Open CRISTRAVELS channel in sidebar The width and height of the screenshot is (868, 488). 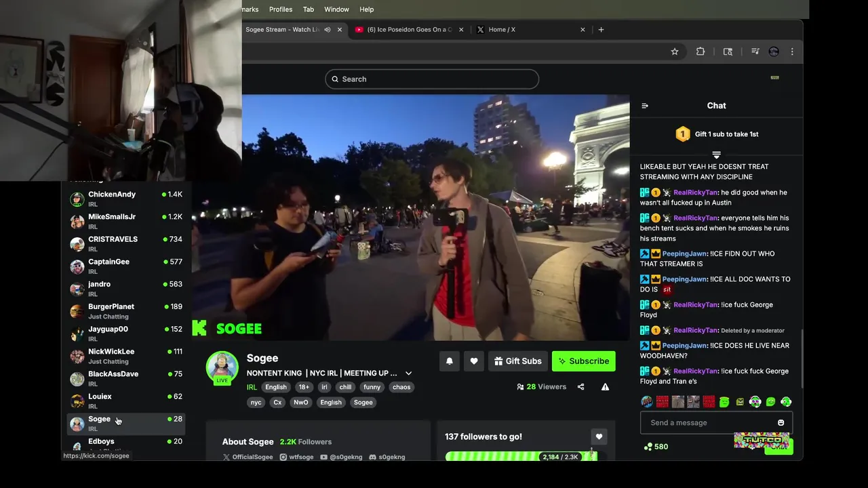(126, 244)
